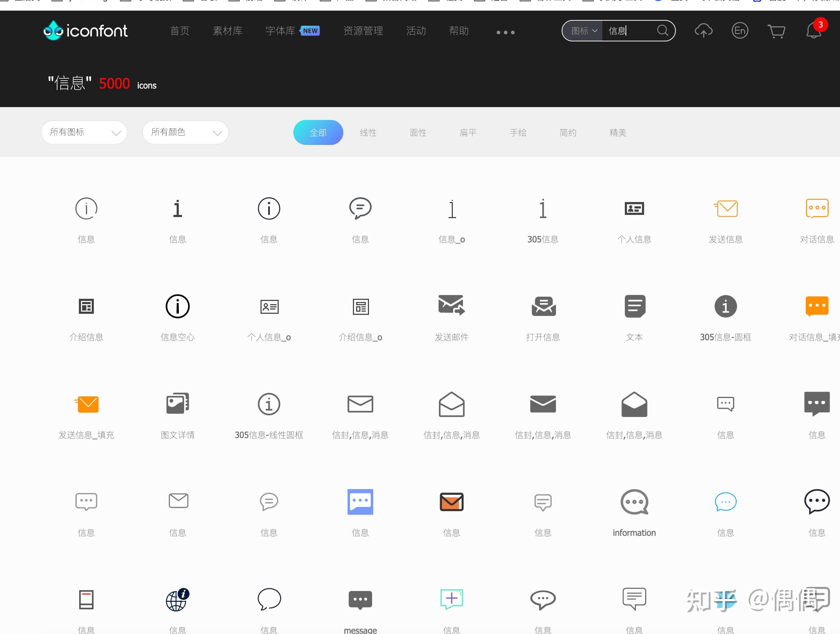Choose the globe with info badge icon
The image size is (840, 634).
(177, 600)
